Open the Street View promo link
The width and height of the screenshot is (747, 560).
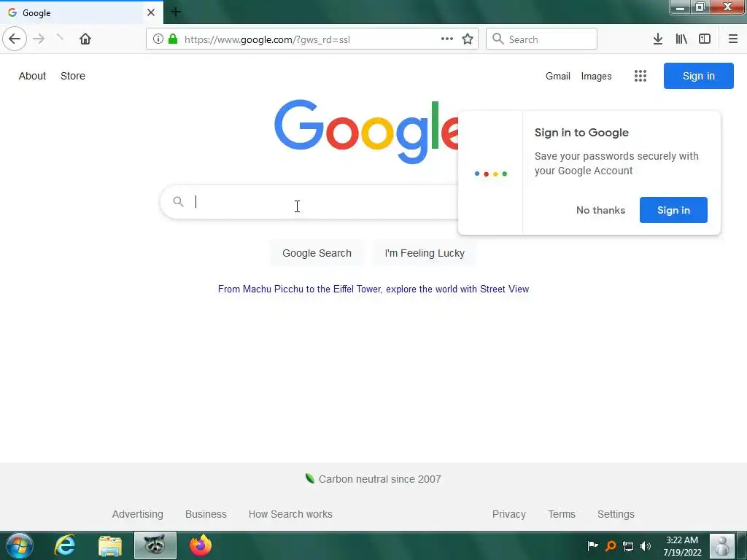373,289
